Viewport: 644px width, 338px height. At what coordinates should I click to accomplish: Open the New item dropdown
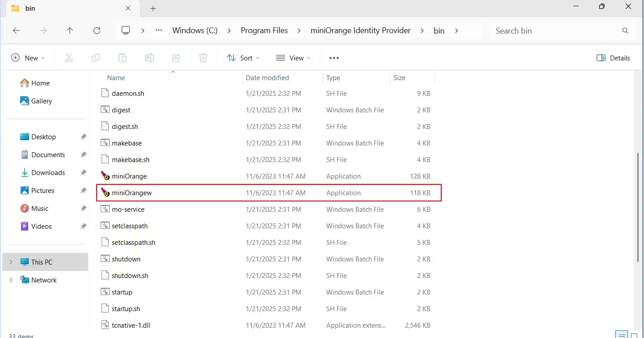[28, 58]
